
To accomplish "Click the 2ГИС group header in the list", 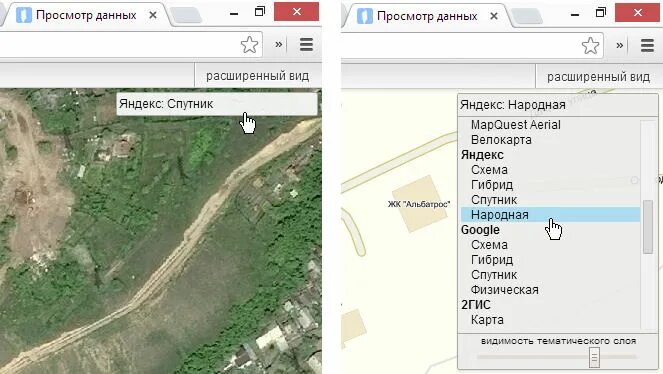I will [476, 305].
